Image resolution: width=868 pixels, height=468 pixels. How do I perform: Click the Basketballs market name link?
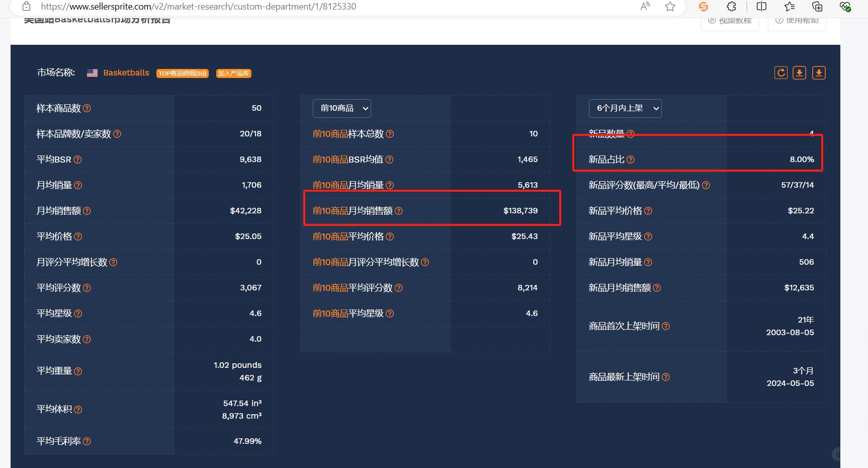pos(126,73)
